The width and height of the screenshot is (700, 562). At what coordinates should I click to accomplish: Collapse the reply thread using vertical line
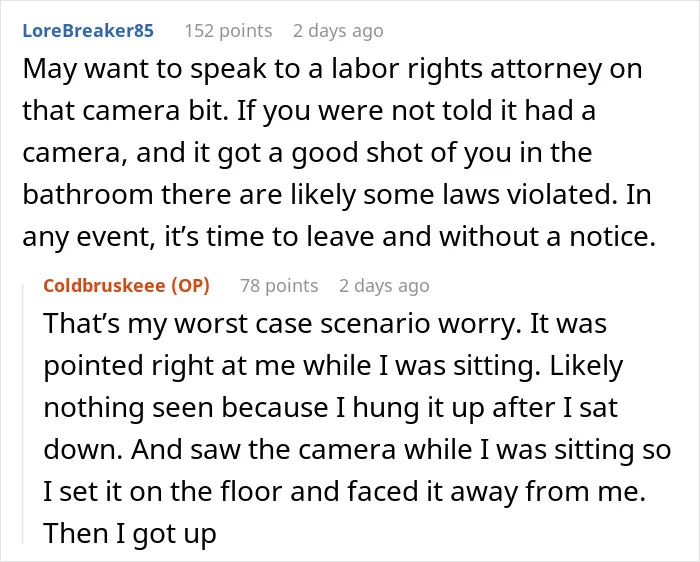click(x=23, y=413)
